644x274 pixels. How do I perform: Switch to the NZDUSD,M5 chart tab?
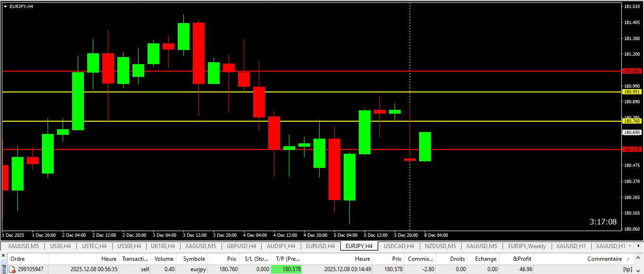point(440,246)
